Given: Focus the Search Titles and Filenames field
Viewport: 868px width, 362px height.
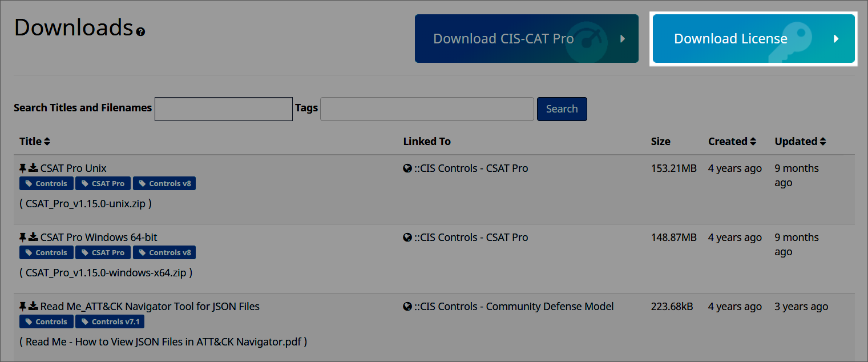Looking at the screenshot, I should click(x=223, y=109).
